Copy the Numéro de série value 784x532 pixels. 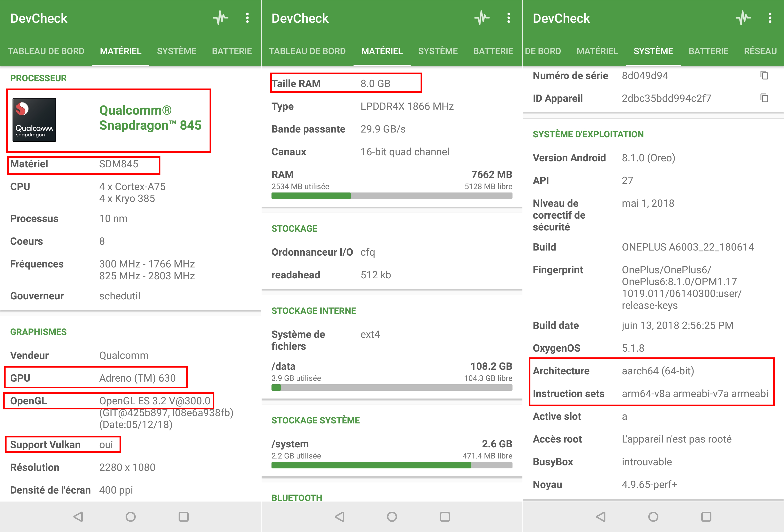point(764,75)
